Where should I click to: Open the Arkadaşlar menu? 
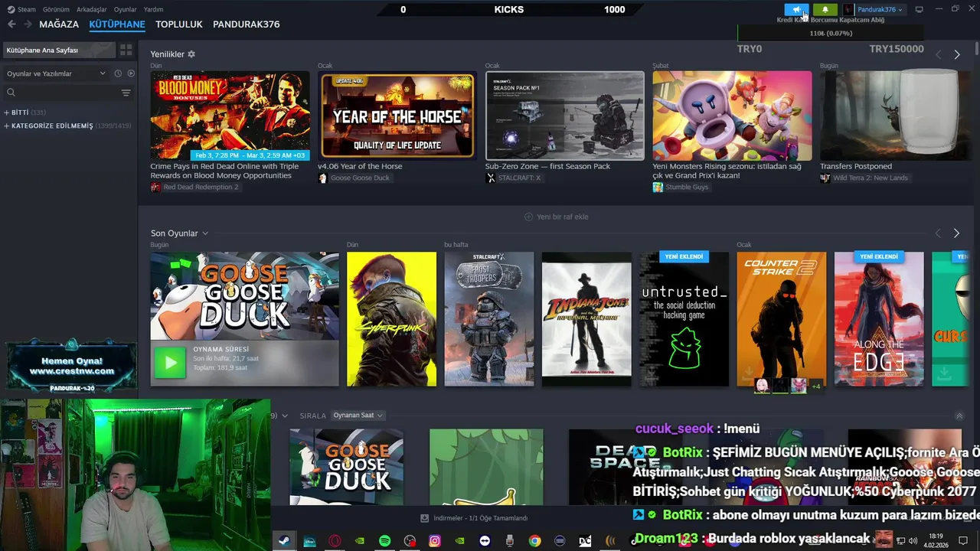point(92,9)
